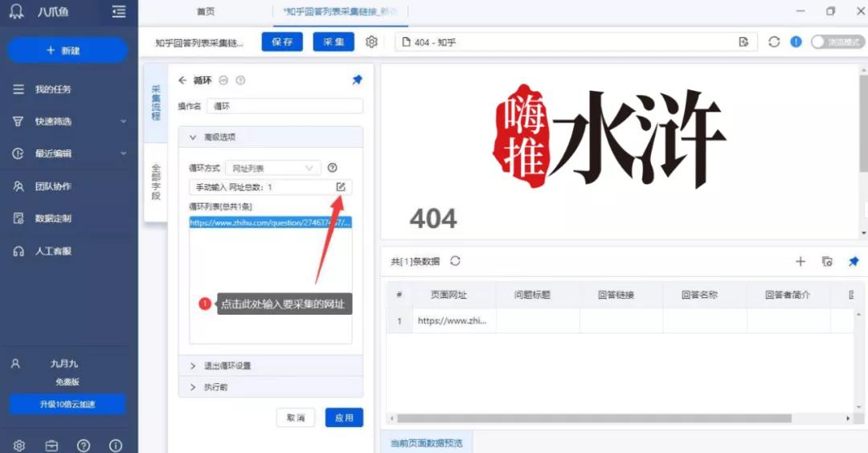
Task: Click the 免费版 plan label
Action: [x=67, y=382]
